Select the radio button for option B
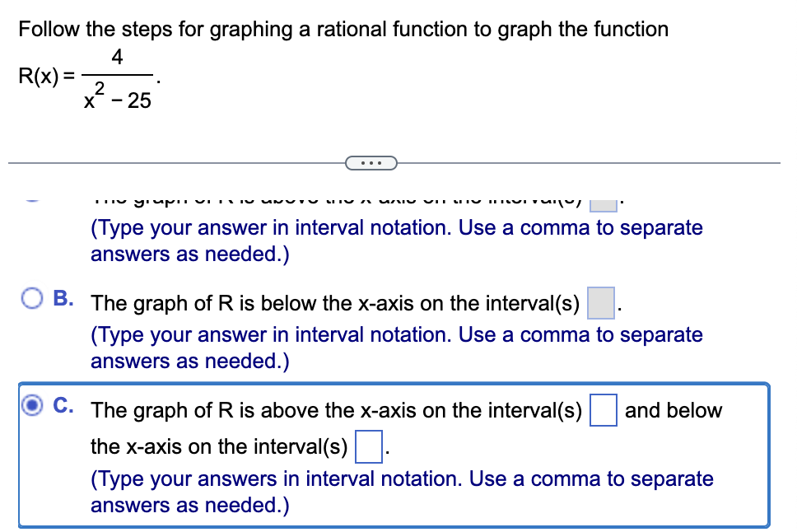797x532 pixels. click(x=31, y=298)
